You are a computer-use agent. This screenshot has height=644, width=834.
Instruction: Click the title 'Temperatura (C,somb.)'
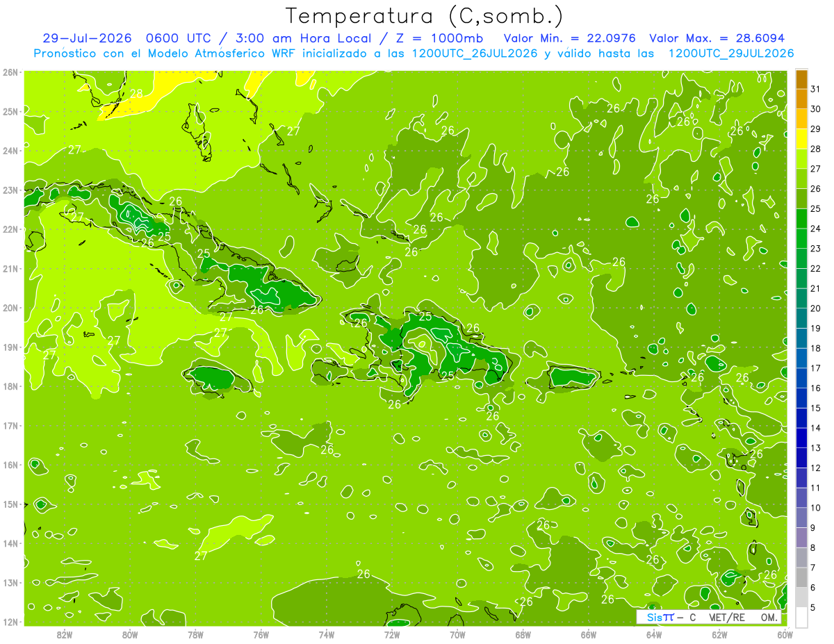click(x=425, y=17)
